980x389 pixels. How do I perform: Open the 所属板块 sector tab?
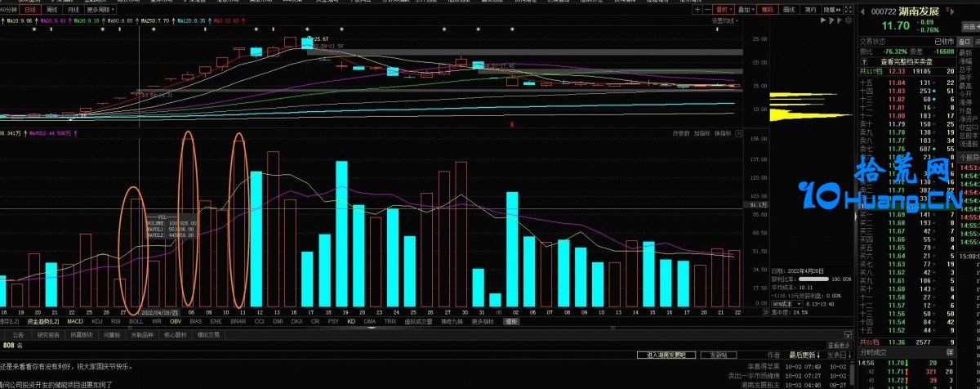coord(82,334)
